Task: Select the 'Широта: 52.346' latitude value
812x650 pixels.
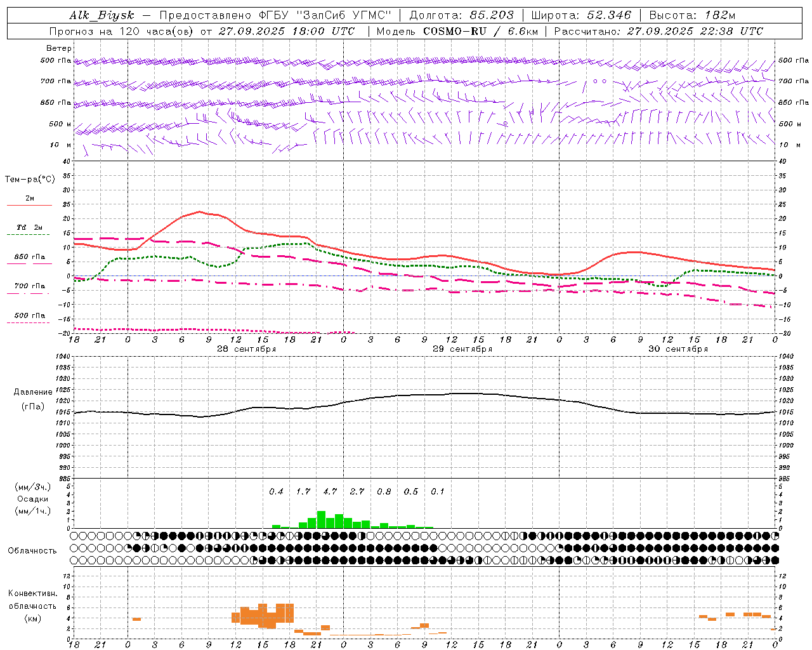Action: [x=581, y=15]
